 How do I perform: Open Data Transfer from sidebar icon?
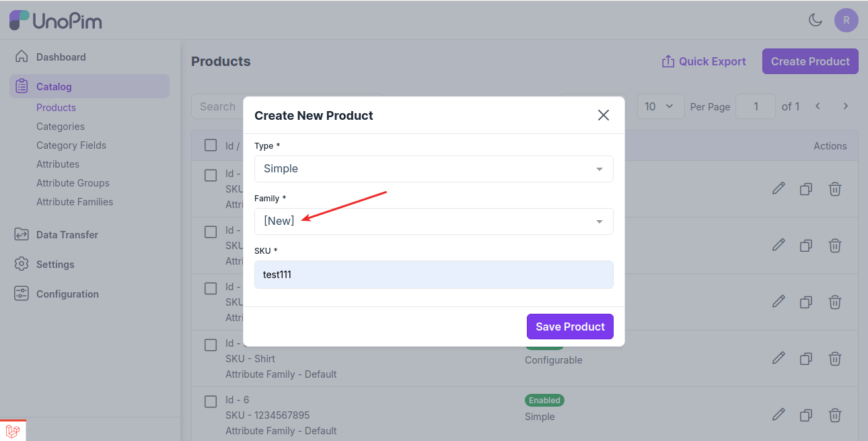point(22,234)
